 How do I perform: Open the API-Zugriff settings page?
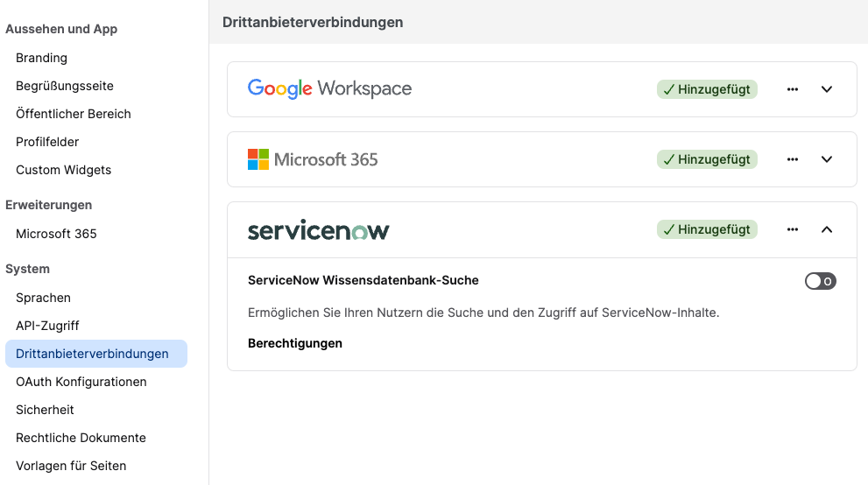47,326
